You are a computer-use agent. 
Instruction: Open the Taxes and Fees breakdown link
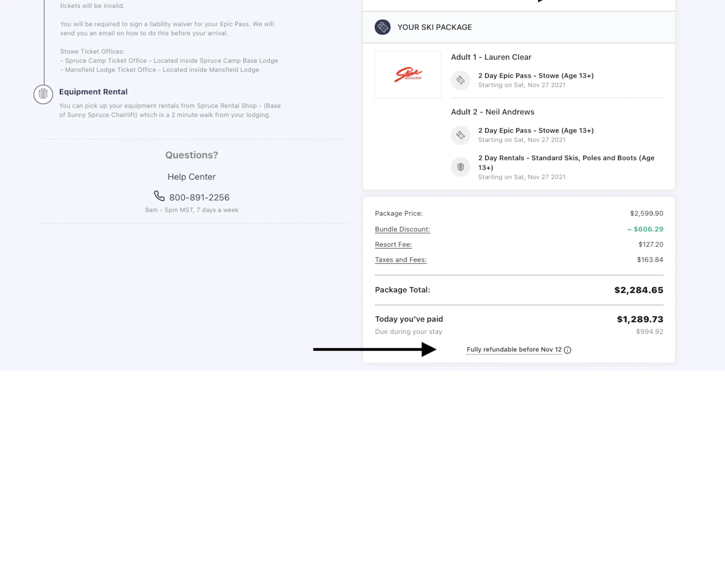point(401,260)
